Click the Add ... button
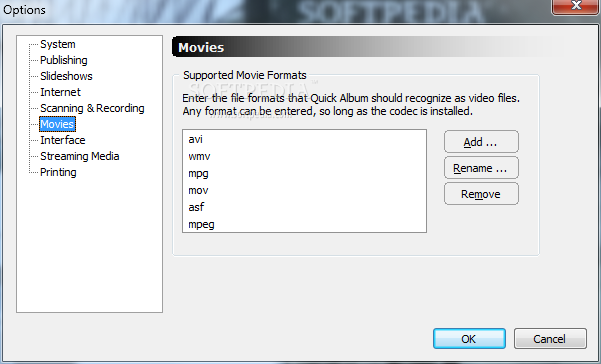The image size is (601, 364). coord(481,142)
